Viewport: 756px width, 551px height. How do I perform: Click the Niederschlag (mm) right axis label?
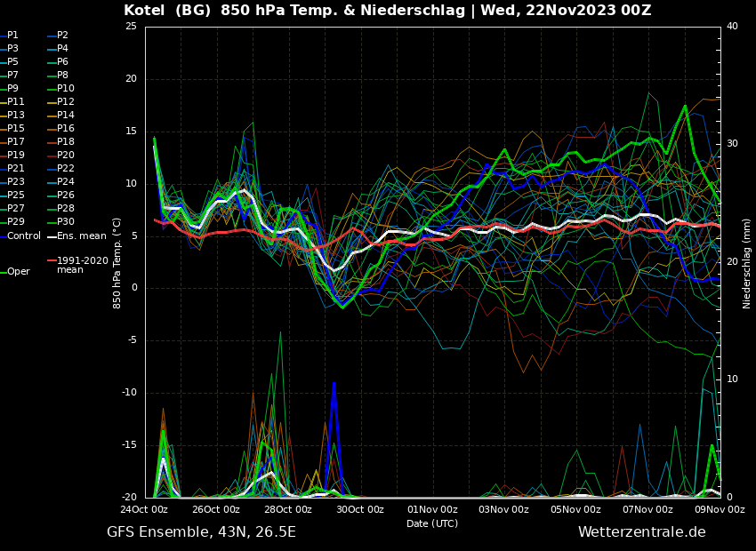click(x=747, y=263)
